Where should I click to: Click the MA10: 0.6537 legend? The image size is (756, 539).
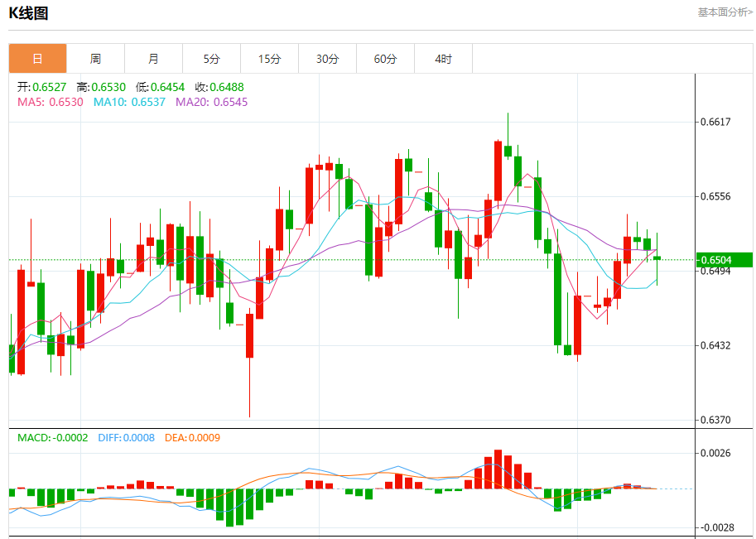(129, 102)
